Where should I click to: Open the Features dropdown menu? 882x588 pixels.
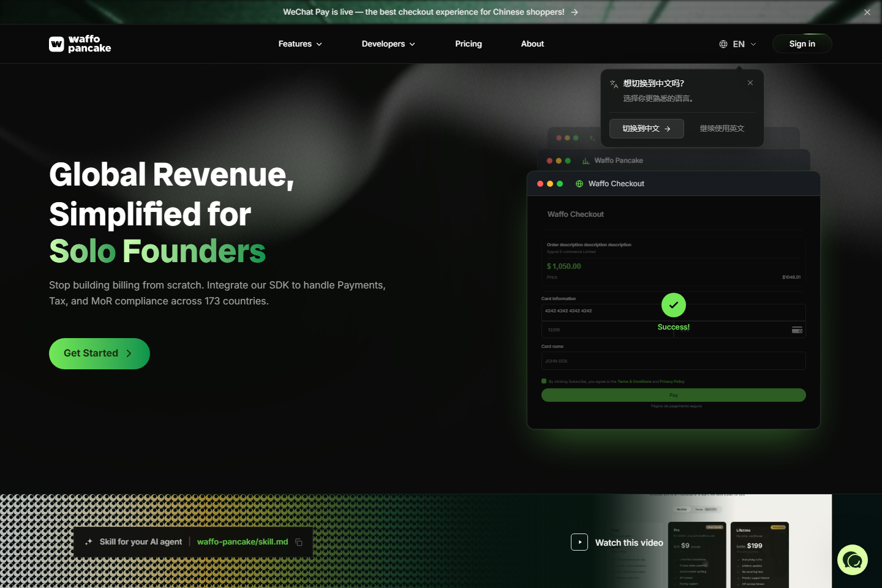tap(300, 44)
